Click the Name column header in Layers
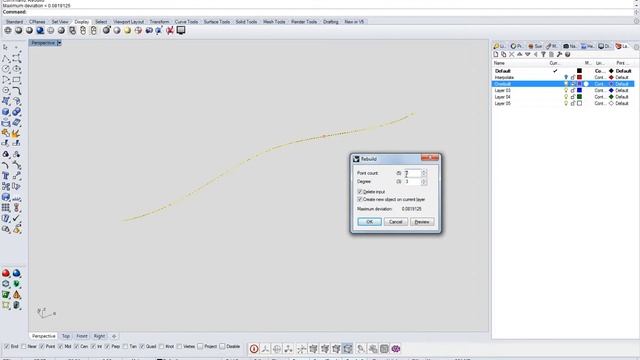The image size is (640, 360). (499, 63)
